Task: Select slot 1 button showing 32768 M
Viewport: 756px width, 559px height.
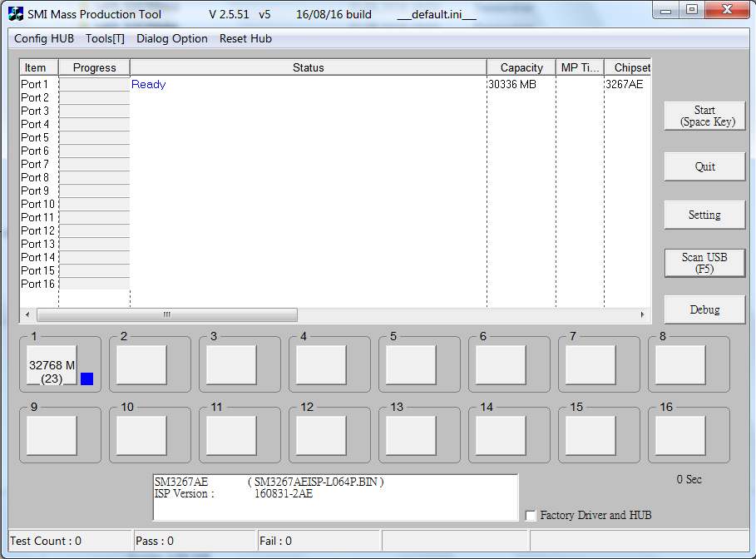Action: (x=52, y=365)
